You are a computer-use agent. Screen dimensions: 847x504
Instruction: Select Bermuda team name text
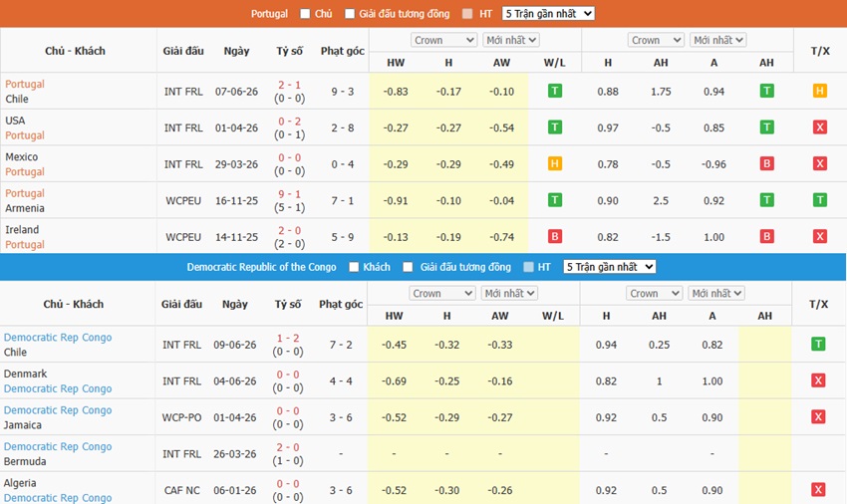[25, 461]
